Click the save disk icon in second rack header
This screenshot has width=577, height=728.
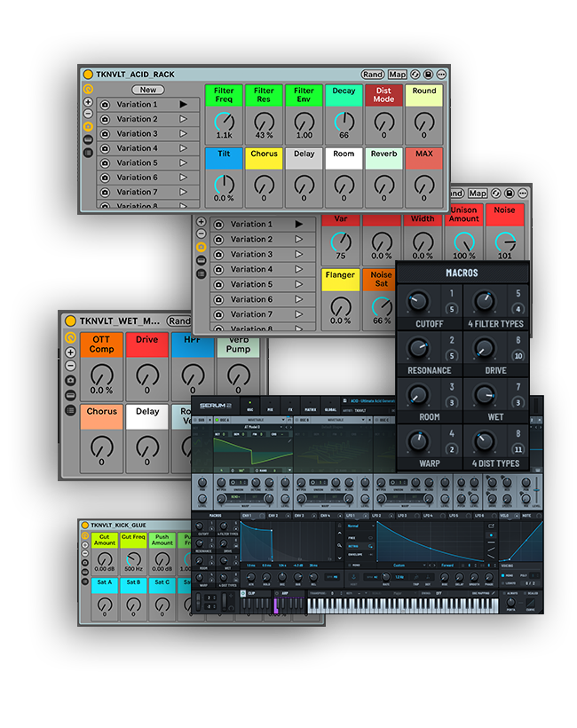tap(510, 194)
